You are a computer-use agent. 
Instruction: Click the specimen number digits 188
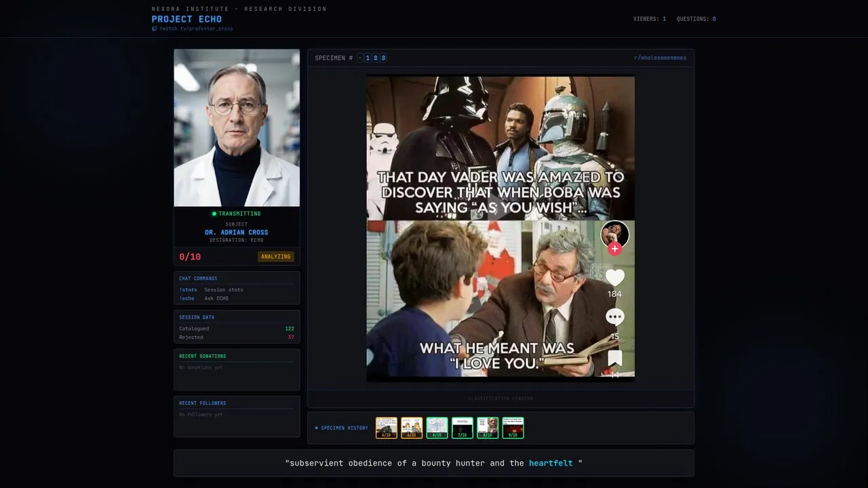point(375,58)
